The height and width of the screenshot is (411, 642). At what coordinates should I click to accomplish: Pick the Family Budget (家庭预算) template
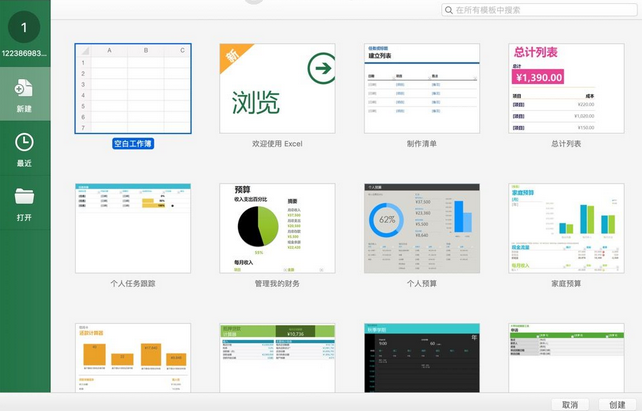[566, 228]
